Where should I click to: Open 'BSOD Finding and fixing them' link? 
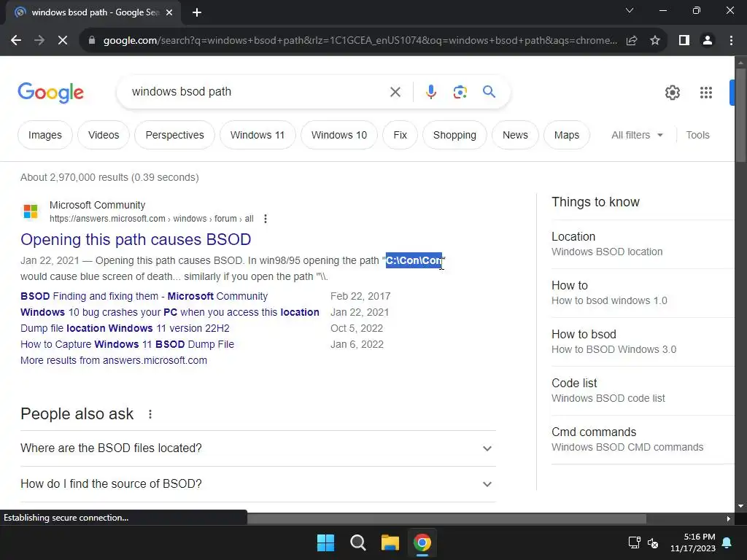click(144, 296)
